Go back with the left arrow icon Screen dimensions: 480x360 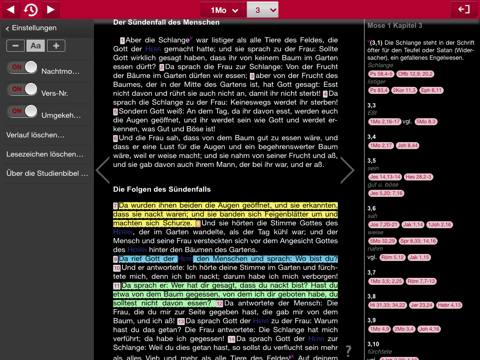[11, 9]
